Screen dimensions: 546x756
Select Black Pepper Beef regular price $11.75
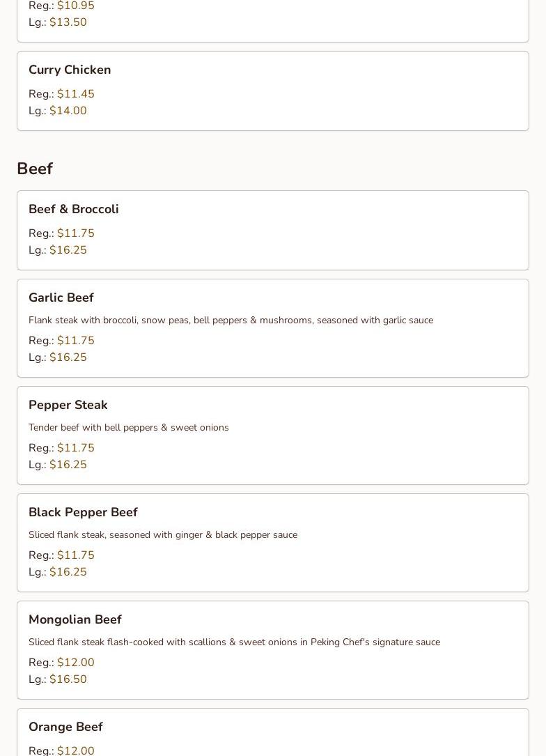click(75, 555)
